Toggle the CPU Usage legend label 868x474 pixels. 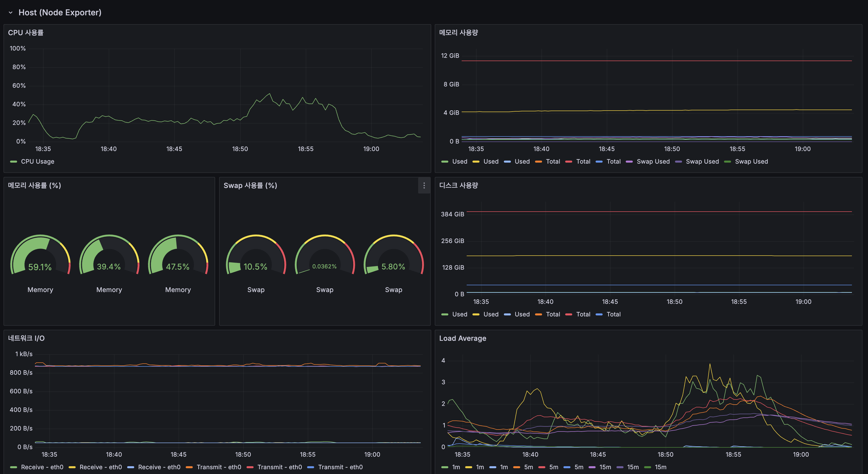[37, 162]
